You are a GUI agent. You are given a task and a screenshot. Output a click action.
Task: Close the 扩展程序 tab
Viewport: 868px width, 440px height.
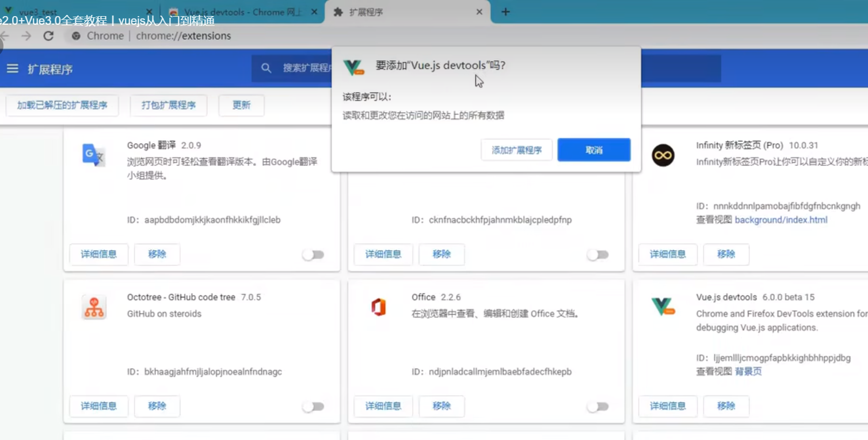[x=479, y=12]
